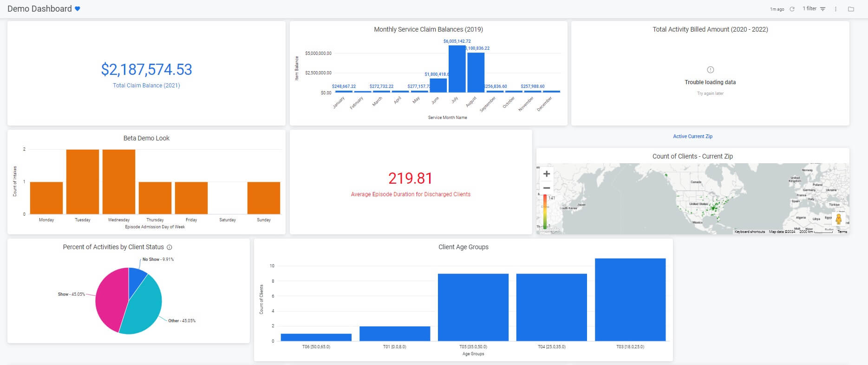Click the Trouble loading data message

pos(710,82)
